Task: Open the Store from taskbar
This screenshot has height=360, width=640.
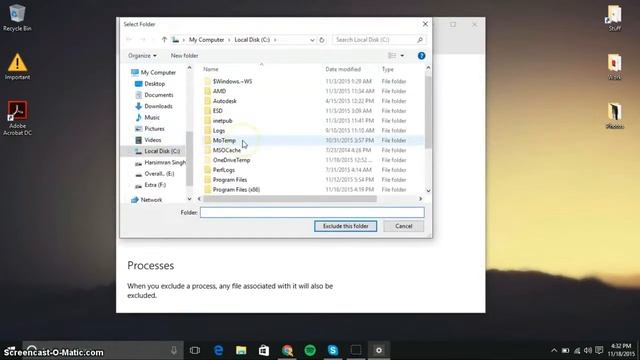Action: 264,350
